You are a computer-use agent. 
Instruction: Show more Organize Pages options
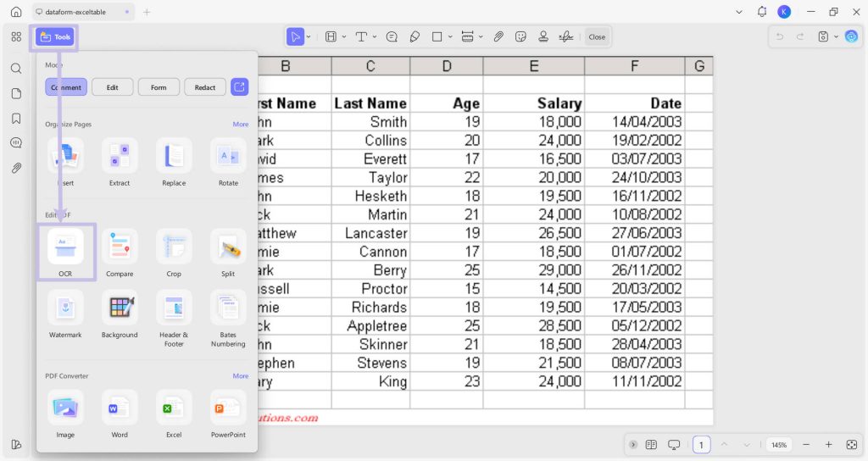240,124
